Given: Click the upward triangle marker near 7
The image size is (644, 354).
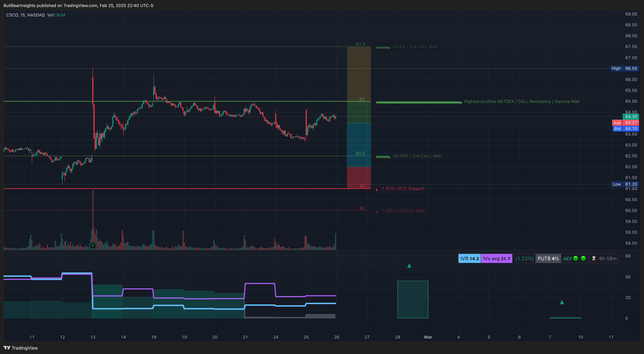Looking at the screenshot, I should point(562,302).
